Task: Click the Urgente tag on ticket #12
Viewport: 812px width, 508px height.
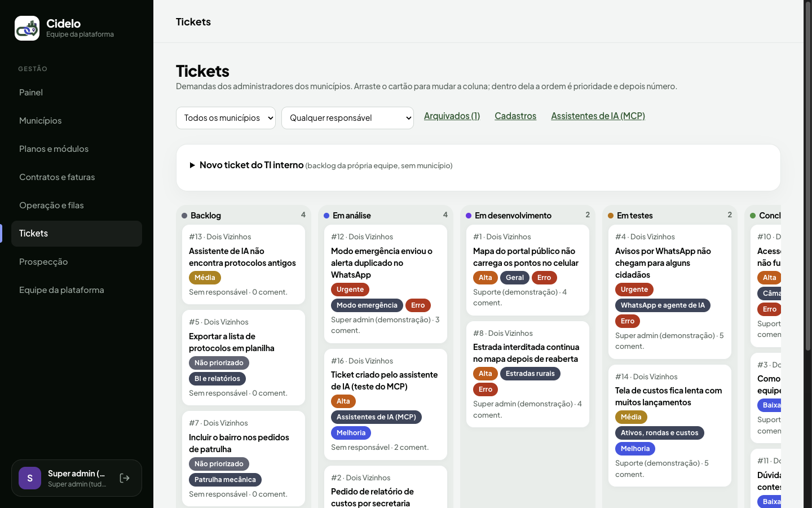Action: click(350, 290)
